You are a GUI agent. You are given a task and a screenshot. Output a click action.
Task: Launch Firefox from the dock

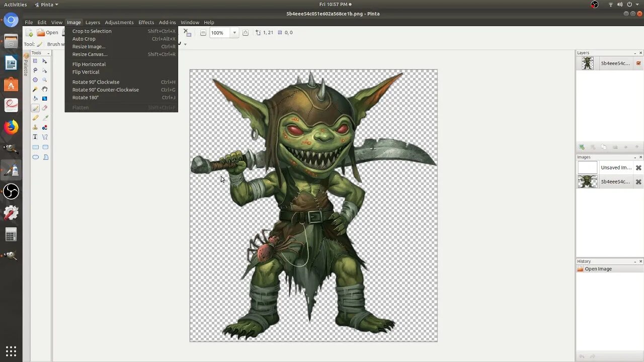click(11, 127)
